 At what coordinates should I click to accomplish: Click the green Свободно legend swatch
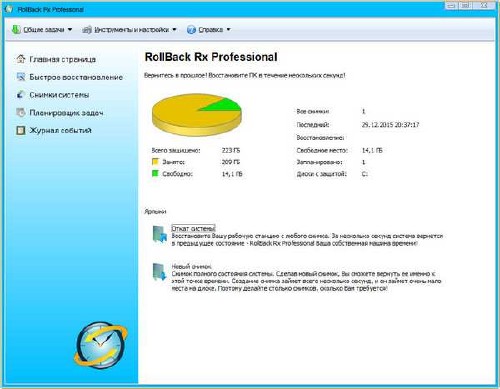(x=155, y=173)
